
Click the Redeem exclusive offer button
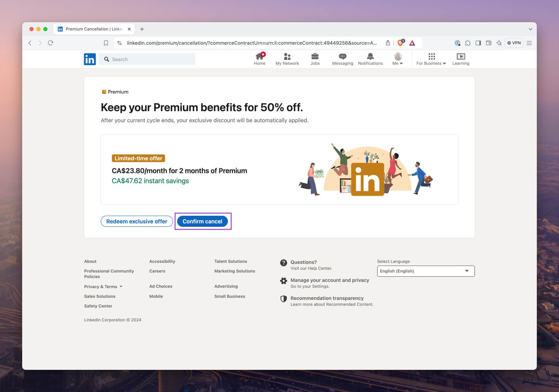click(137, 221)
